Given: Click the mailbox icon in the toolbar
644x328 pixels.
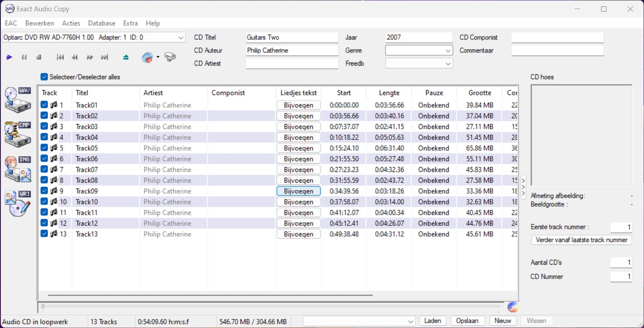Looking at the screenshot, I should [x=170, y=57].
